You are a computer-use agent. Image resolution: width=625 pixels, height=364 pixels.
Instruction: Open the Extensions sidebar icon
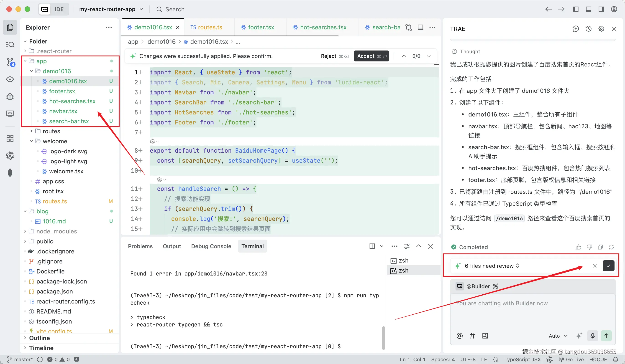tap(10, 138)
